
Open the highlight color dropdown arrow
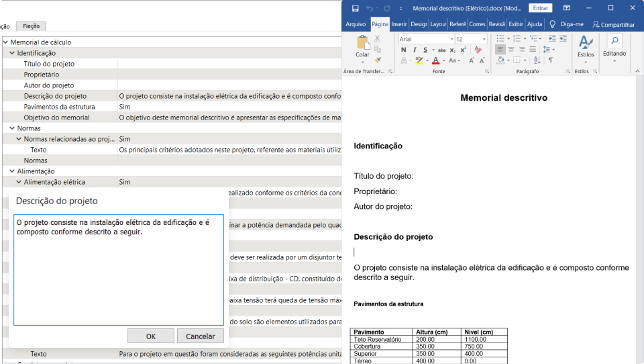click(x=427, y=61)
